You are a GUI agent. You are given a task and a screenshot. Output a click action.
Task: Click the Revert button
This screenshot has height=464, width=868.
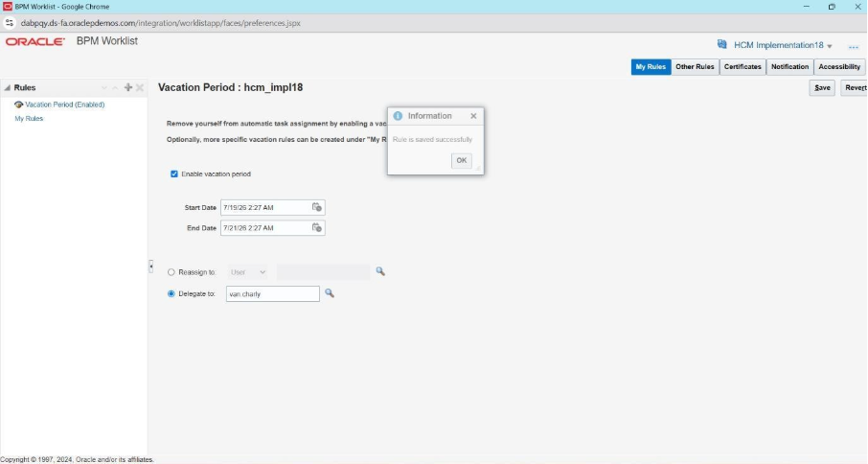click(856, 87)
